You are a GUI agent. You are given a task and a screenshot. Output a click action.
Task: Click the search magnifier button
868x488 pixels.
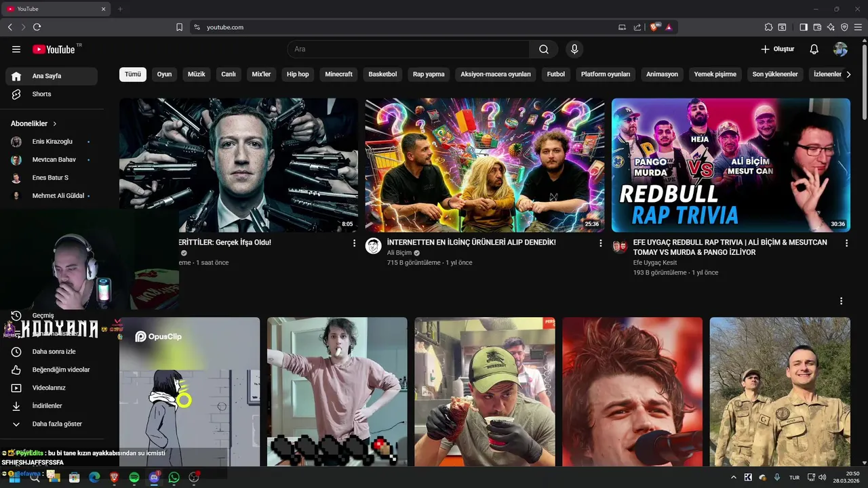(x=544, y=49)
